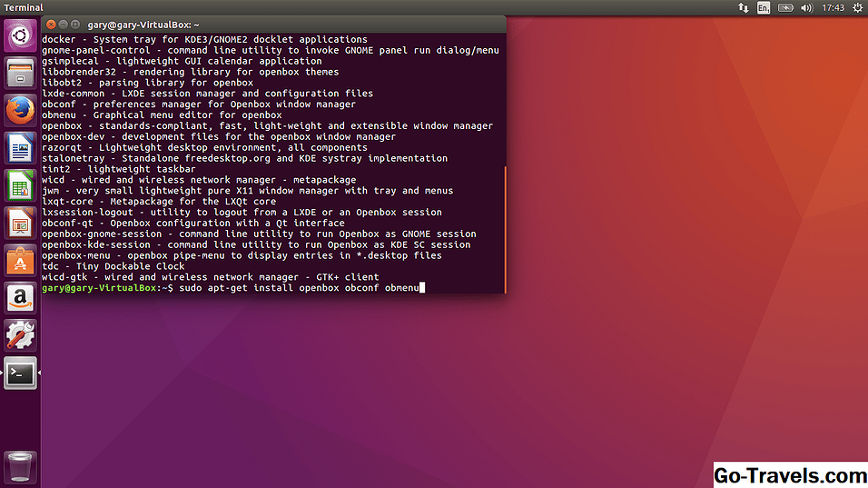
Task: Click the 'libobrender32 - rendering library' line
Action: click(x=190, y=72)
